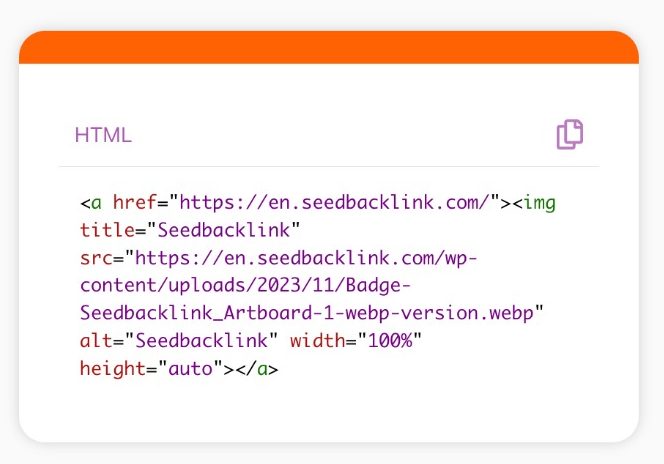664x464 pixels.
Task: Place cursor on the closing </a> tag
Action: (x=257, y=368)
